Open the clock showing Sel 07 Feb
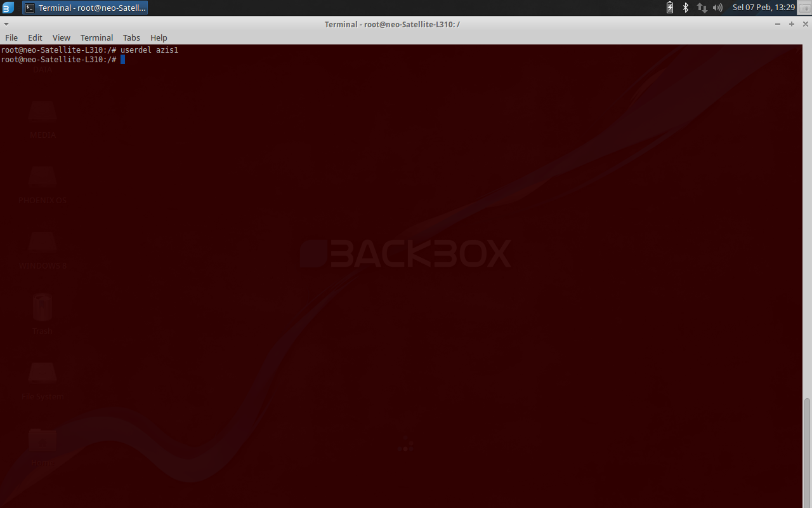Screen dimensions: 812x508 pyautogui.click(x=763, y=8)
